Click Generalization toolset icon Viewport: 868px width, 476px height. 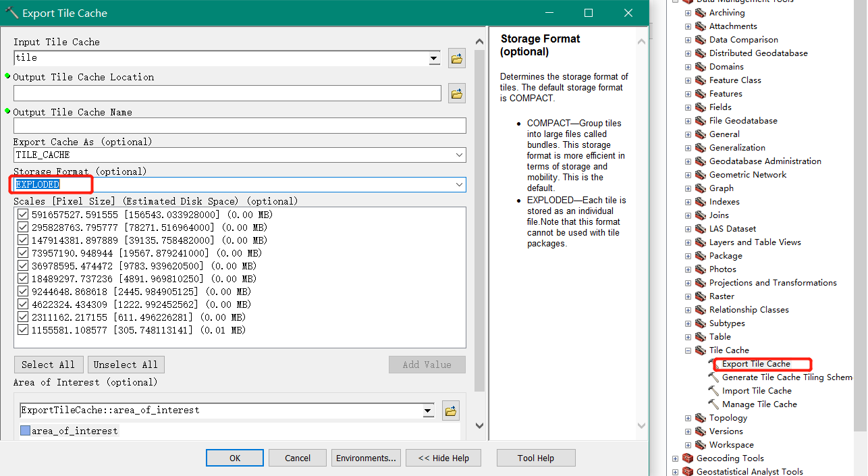click(701, 148)
